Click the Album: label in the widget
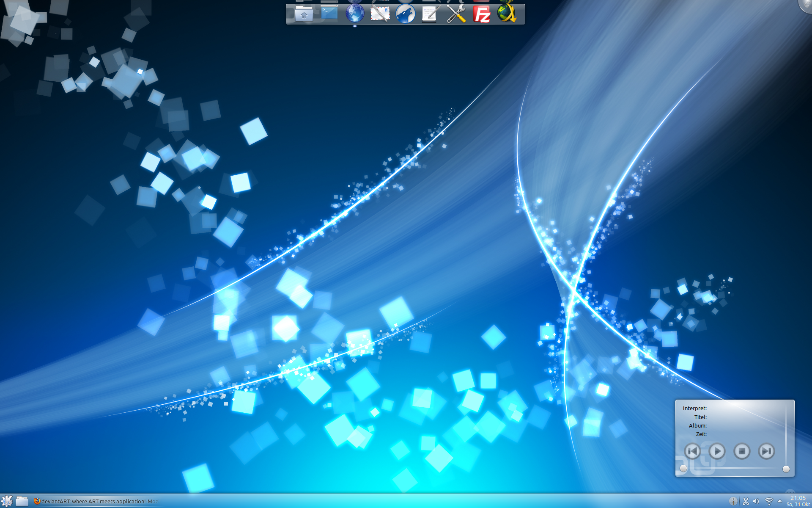The height and width of the screenshot is (508, 812). coord(698,426)
